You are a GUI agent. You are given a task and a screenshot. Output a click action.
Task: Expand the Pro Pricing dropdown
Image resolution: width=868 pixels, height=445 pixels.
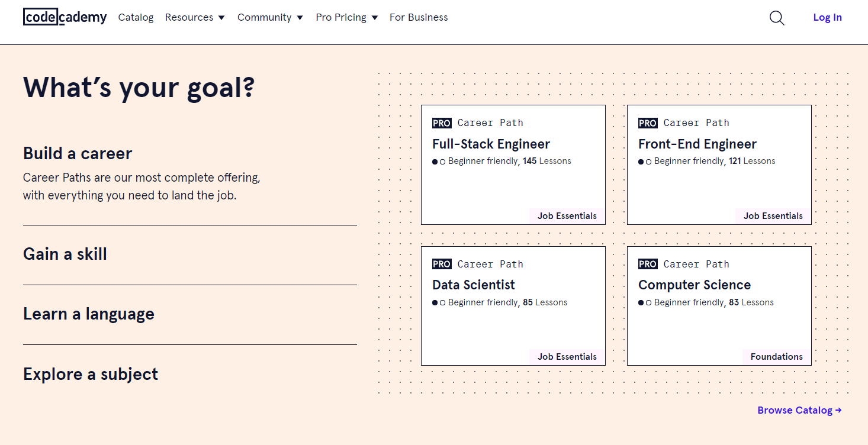346,18
